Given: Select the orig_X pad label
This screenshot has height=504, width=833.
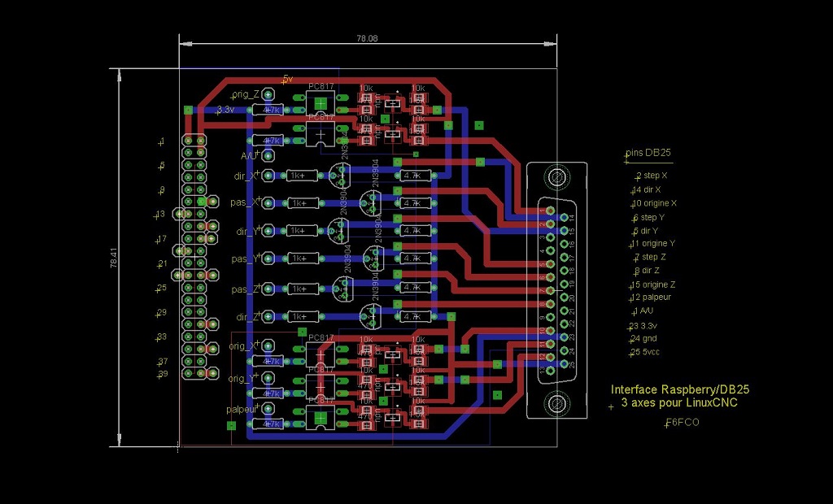Looking at the screenshot, I should [241, 346].
